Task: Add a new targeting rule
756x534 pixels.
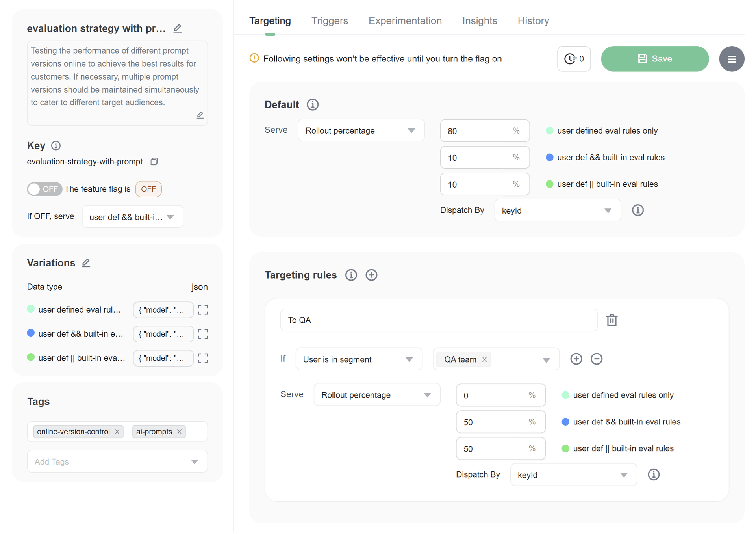Action: pos(371,275)
